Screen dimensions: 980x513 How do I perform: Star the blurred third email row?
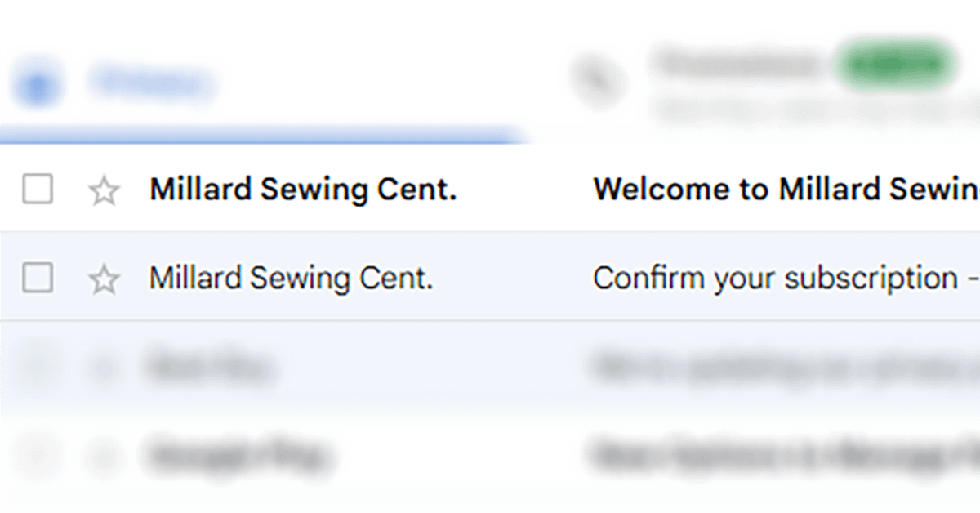[x=104, y=368]
